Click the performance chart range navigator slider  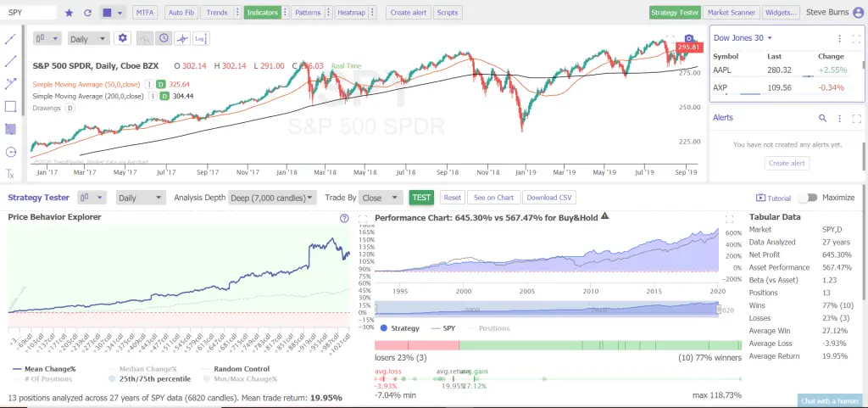click(547, 309)
